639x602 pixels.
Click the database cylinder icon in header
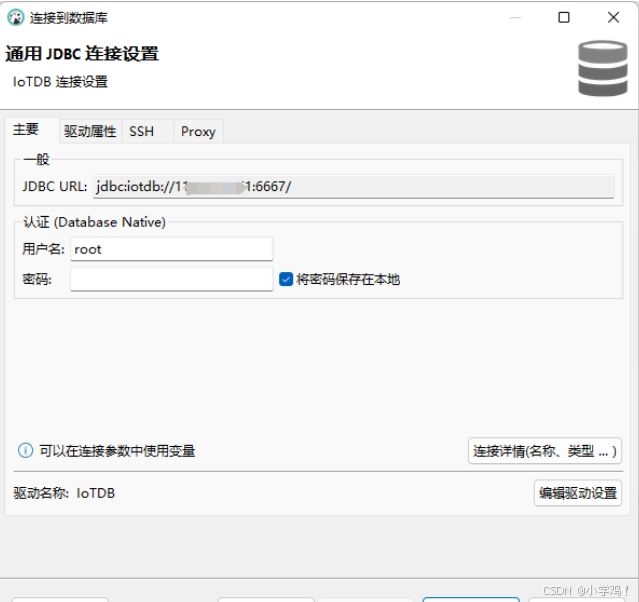pyautogui.click(x=603, y=68)
